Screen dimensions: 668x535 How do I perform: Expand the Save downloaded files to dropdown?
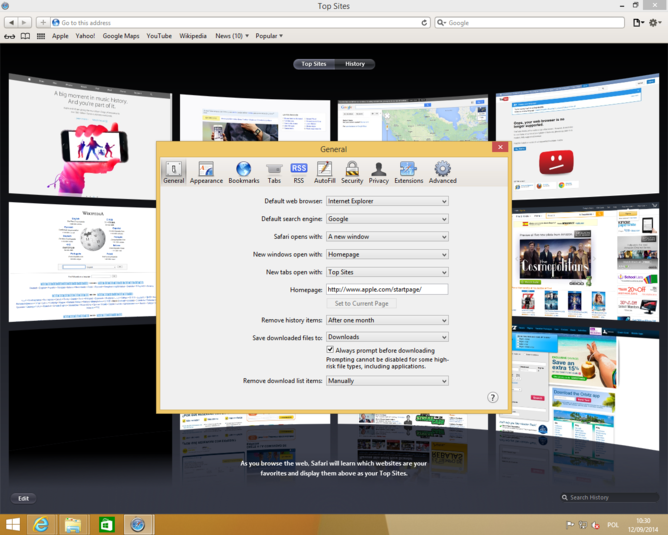[387, 337]
